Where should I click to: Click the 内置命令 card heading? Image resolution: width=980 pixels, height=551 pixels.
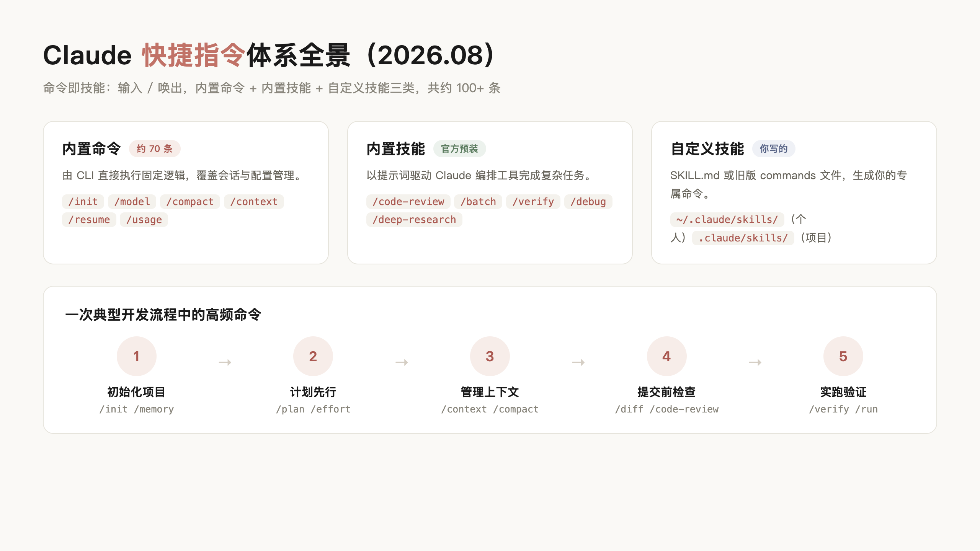(91, 149)
